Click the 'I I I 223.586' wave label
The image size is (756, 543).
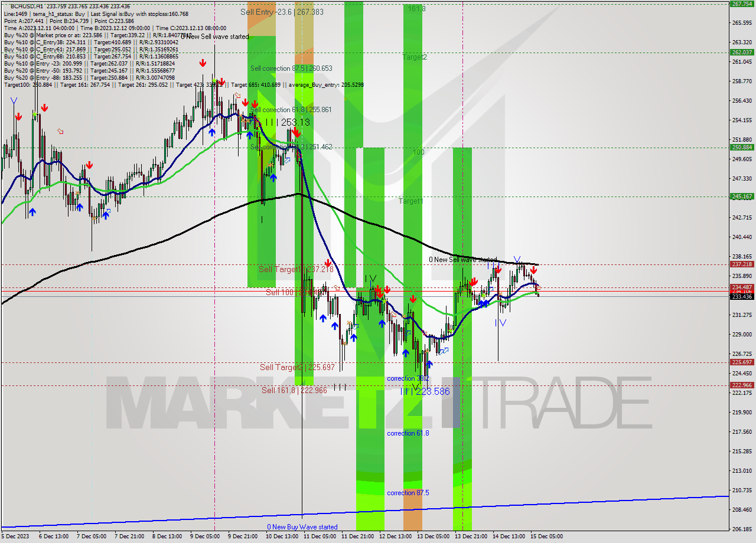click(425, 391)
